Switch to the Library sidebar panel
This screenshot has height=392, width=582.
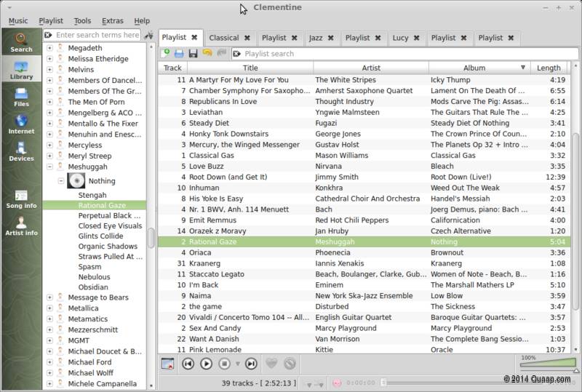21,69
